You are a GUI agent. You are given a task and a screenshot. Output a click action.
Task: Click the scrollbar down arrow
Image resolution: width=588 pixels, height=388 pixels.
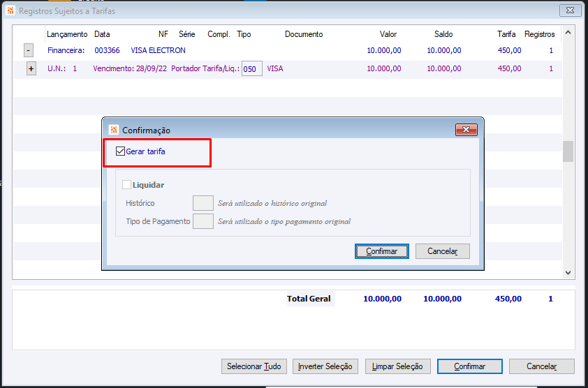[x=568, y=273]
